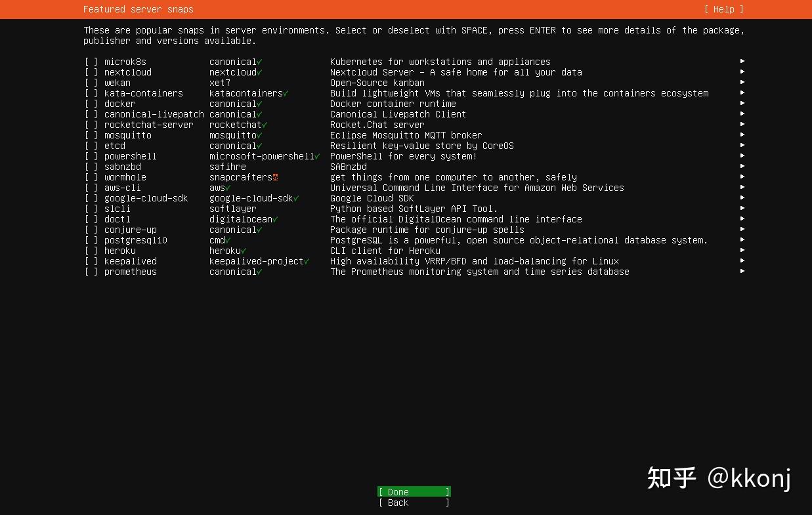The height and width of the screenshot is (515, 812).
Task: Enable the microk8s snap
Action: (x=91, y=62)
